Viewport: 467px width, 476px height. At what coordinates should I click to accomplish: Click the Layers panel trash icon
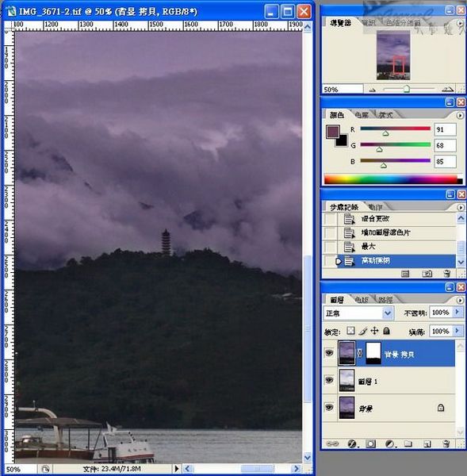pos(446,443)
